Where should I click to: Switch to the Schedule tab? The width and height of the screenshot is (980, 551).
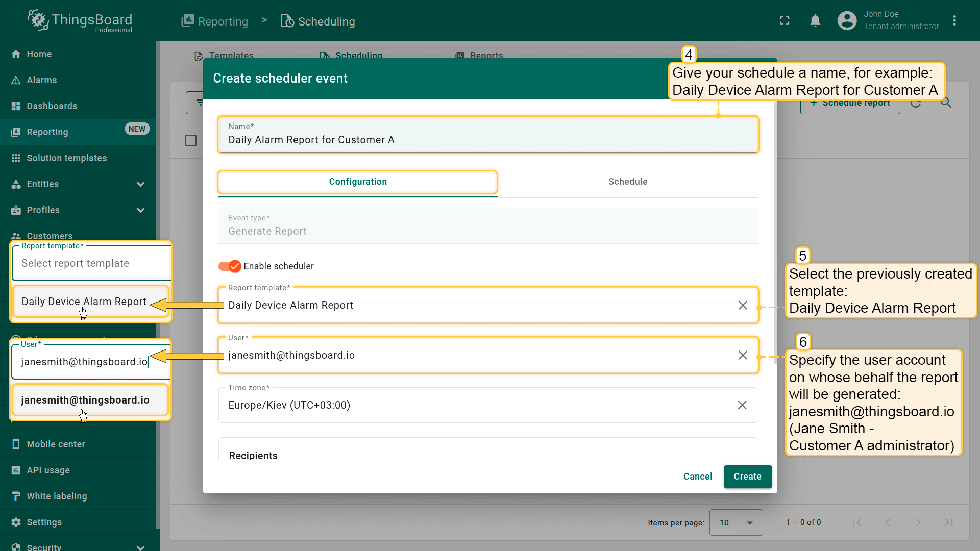pyautogui.click(x=627, y=182)
